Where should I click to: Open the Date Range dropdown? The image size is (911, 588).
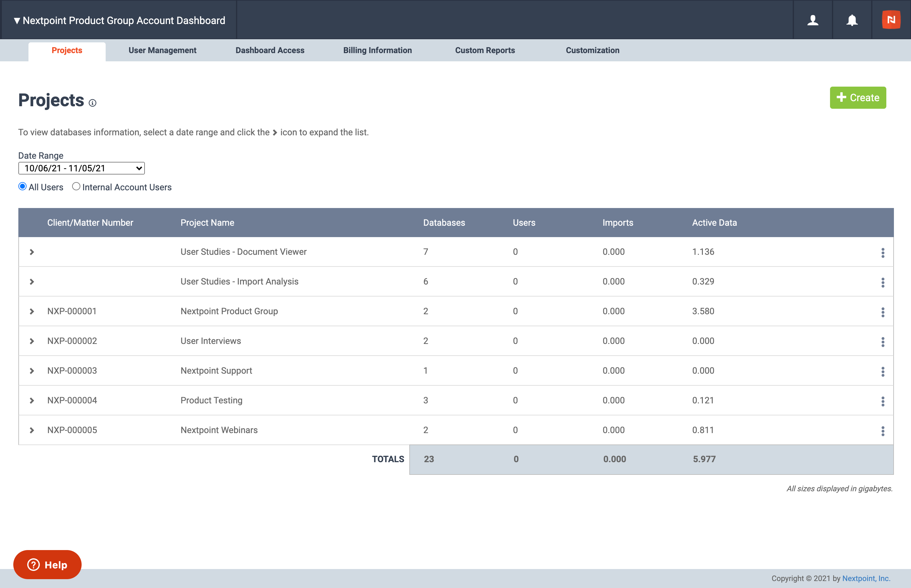coord(81,168)
